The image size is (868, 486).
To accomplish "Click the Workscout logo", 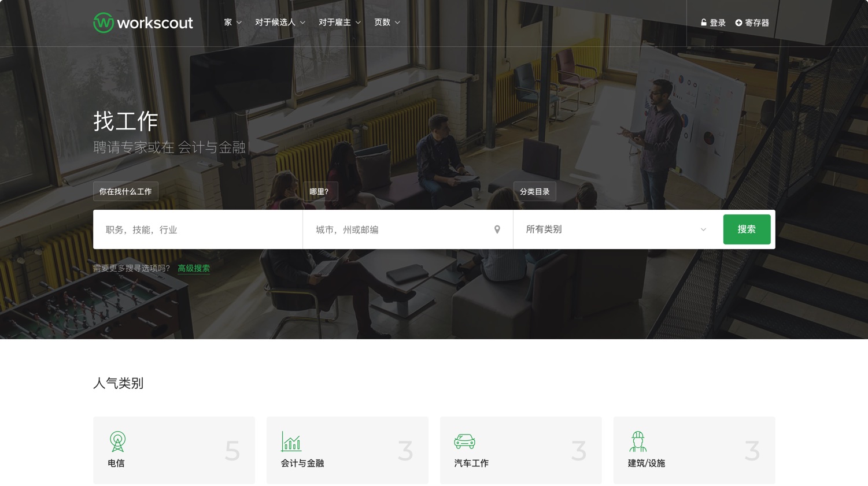I will pyautogui.click(x=143, y=23).
